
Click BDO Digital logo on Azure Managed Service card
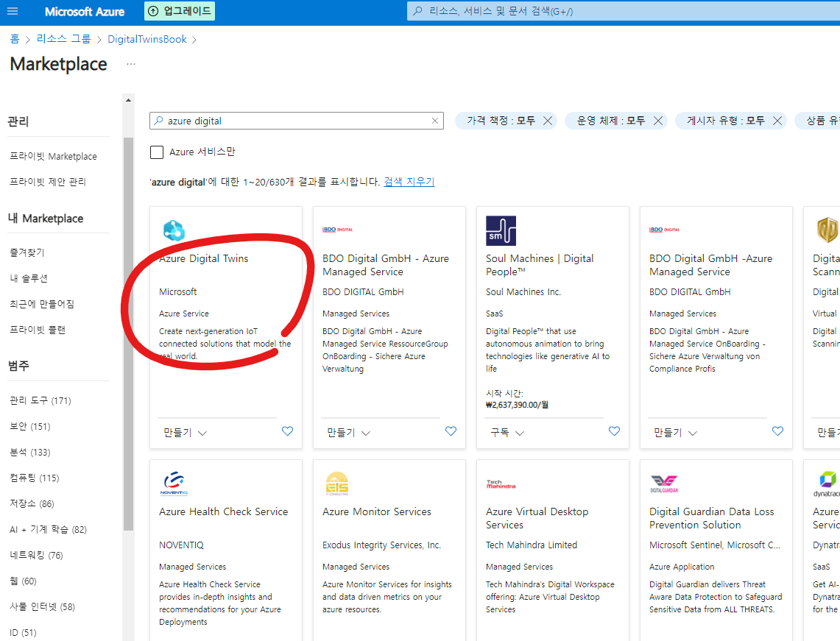[x=337, y=230]
